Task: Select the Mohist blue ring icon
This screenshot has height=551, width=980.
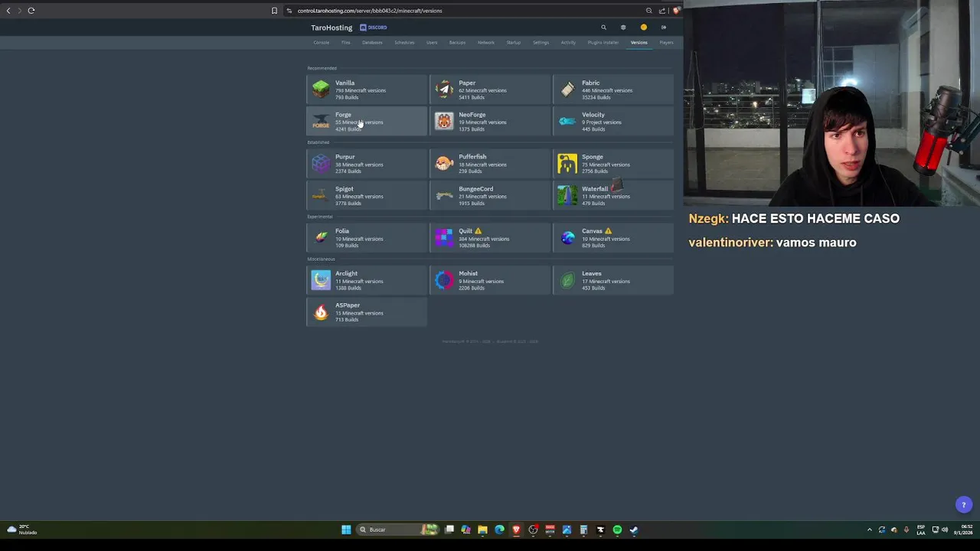Action: pyautogui.click(x=444, y=280)
